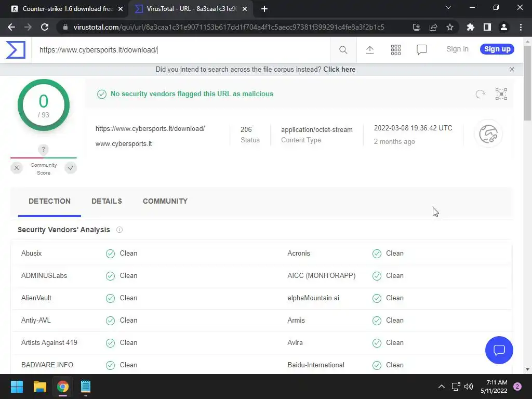Click the scrollbar down arrow
This screenshot has height=399, width=532.
click(x=527, y=369)
